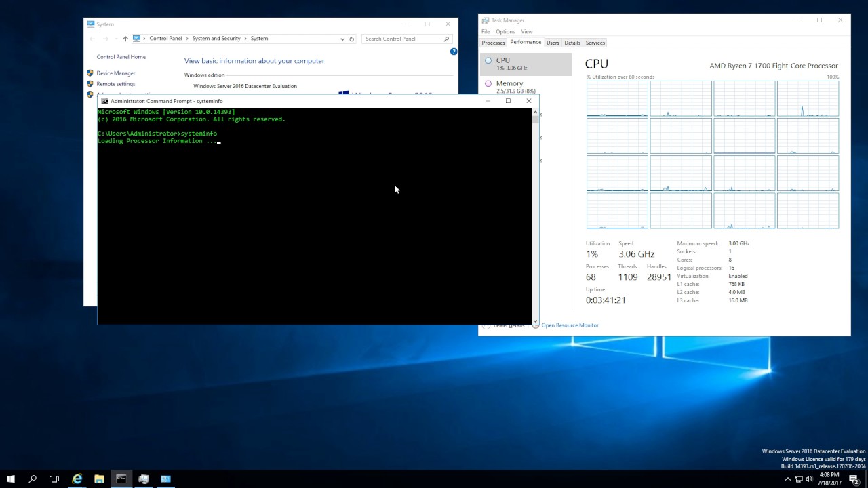The width and height of the screenshot is (868, 488).
Task: Select Command Prompt taskbar icon
Action: tap(121, 479)
